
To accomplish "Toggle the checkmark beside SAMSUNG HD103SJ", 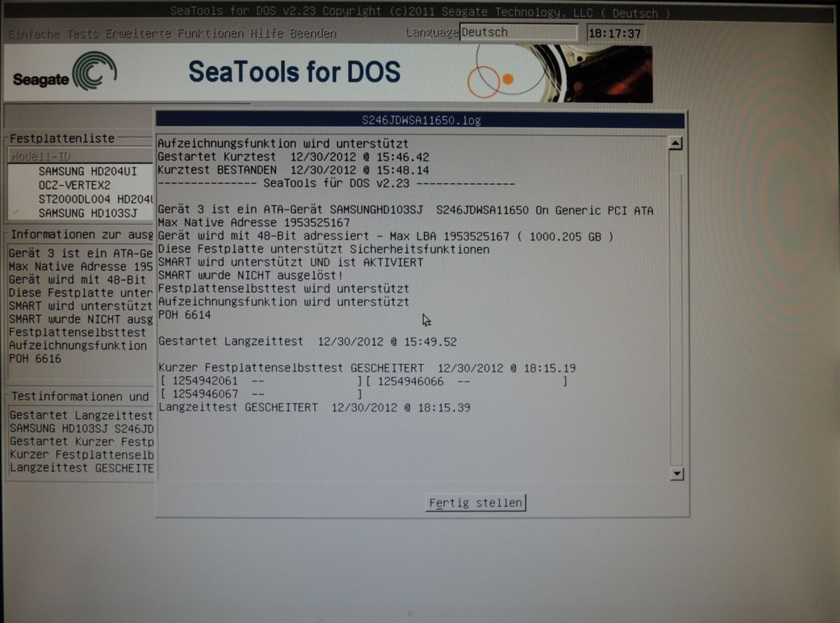I will (x=16, y=213).
